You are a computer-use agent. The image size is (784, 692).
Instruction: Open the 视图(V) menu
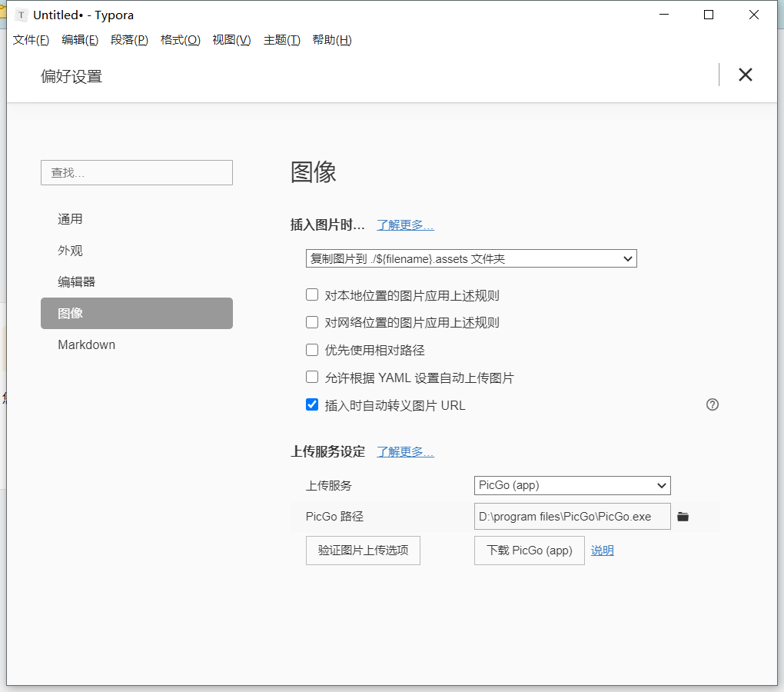click(x=231, y=40)
